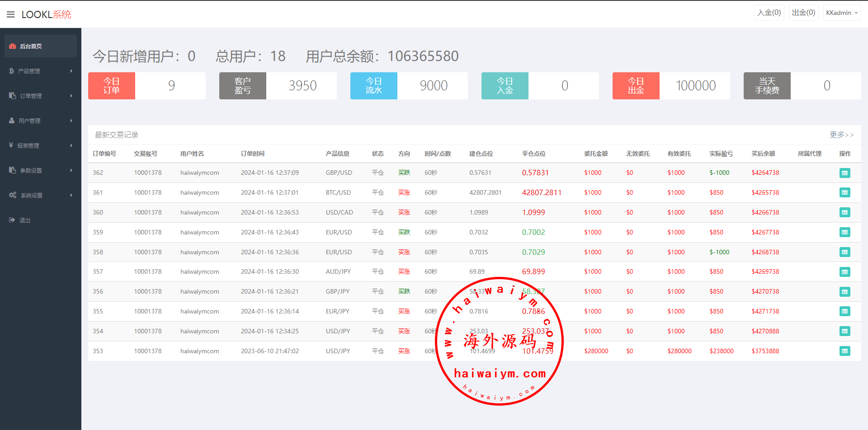Open the 系统设置 sidebar menu
The width and height of the screenshot is (868, 430).
(40, 195)
